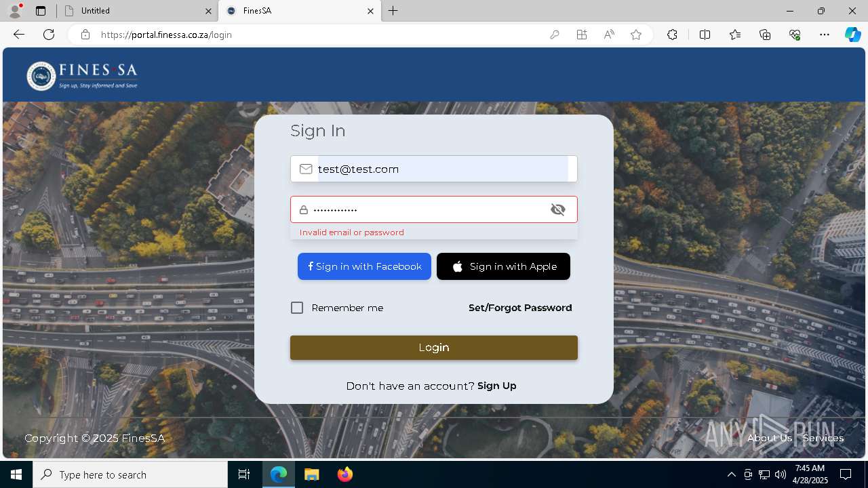Open browser profile avatar
Image resolution: width=868 pixels, height=488 pixels.
point(15,11)
